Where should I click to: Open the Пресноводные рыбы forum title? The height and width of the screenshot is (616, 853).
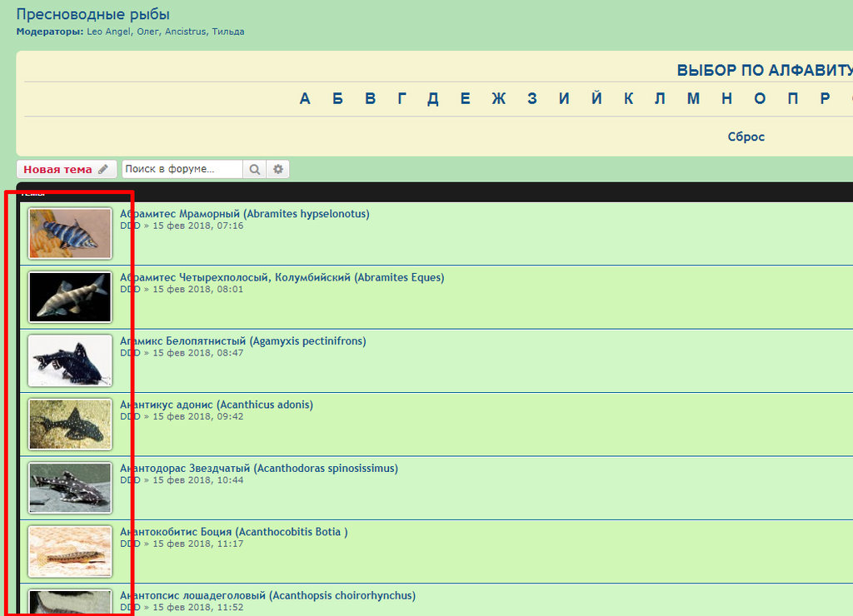[x=92, y=14]
